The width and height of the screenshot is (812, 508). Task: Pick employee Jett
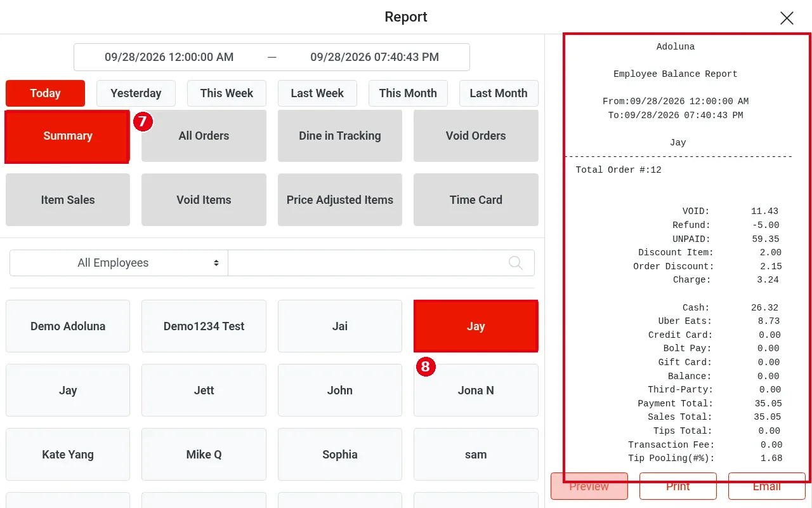(204, 391)
